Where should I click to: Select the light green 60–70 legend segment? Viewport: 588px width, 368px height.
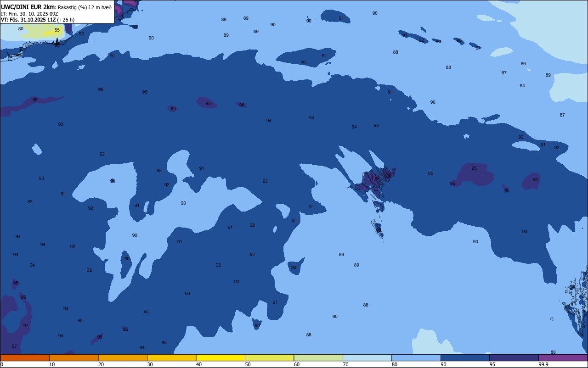318,357
